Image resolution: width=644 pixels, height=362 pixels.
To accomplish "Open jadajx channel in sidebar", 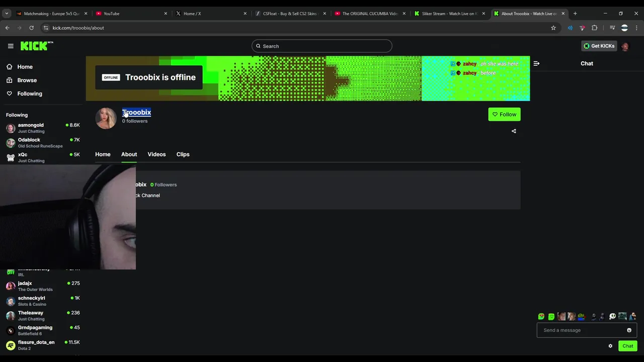I will [x=42, y=286].
